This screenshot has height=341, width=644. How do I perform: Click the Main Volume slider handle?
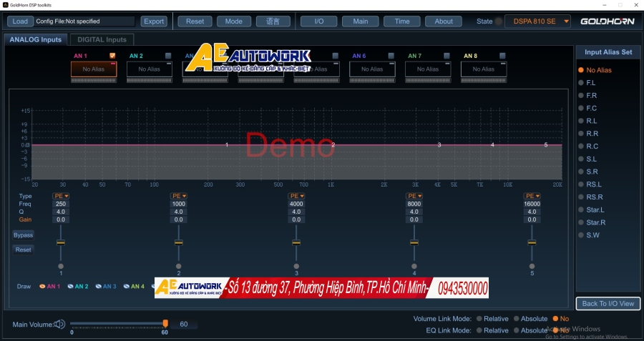(x=165, y=324)
